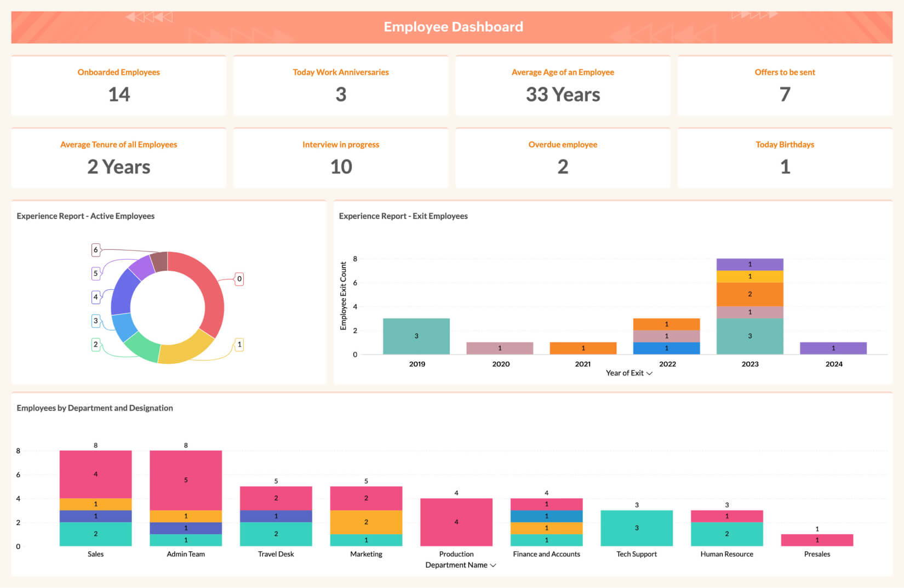
Task: Click the purple 2024 exit bar
Action: (x=833, y=348)
